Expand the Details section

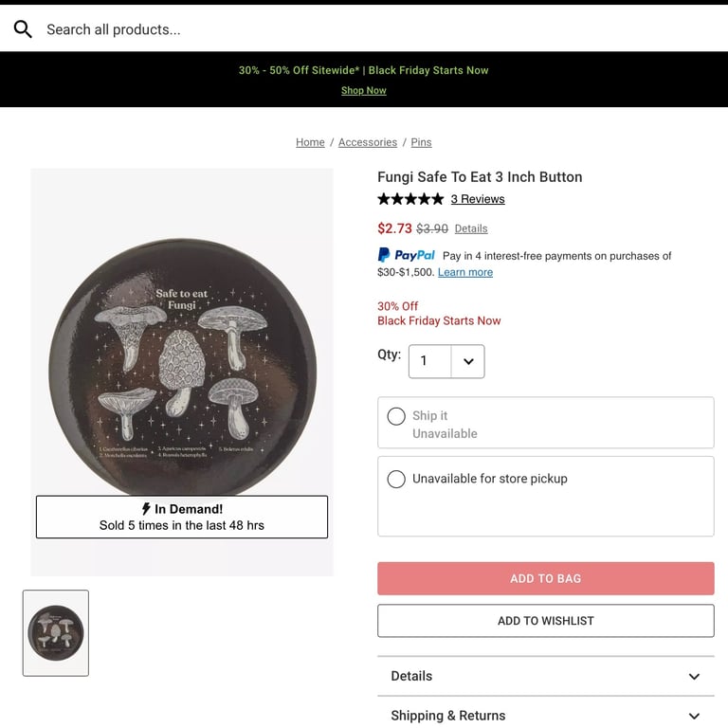(x=545, y=676)
